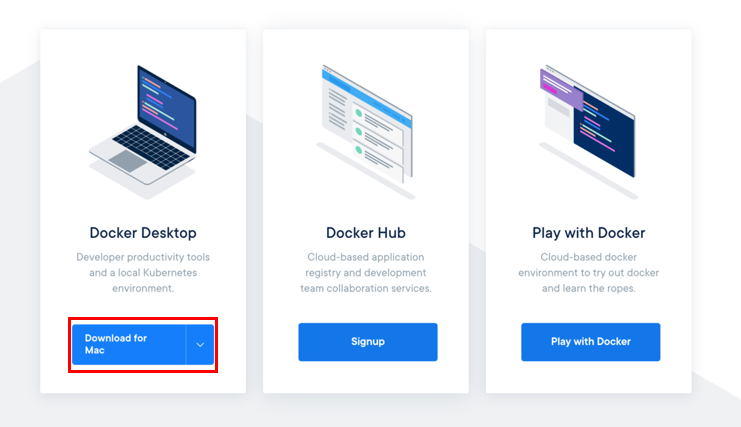Expand the download options chevron

pos(200,344)
